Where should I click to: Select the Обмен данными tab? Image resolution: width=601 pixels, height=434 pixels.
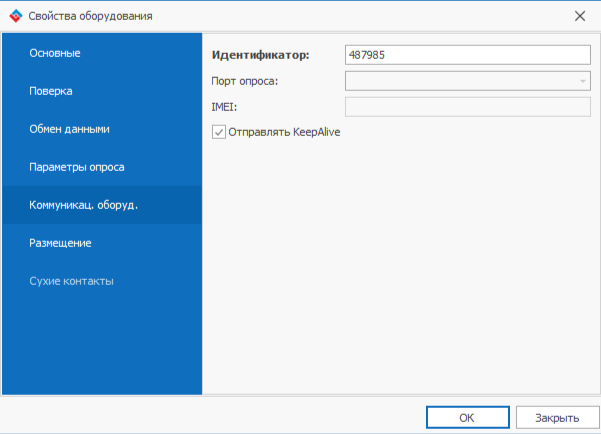69,129
